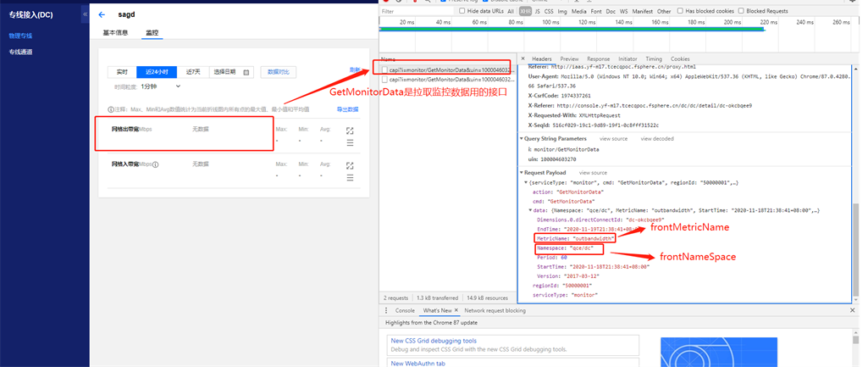
Task: Collapse the data object in payload
Action: pyautogui.click(x=531, y=211)
